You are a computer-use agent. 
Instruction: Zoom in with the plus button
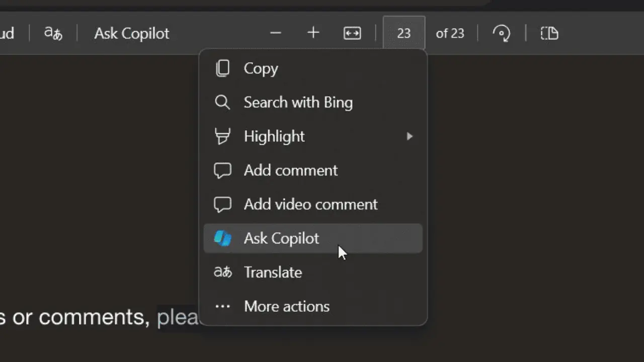(x=313, y=33)
